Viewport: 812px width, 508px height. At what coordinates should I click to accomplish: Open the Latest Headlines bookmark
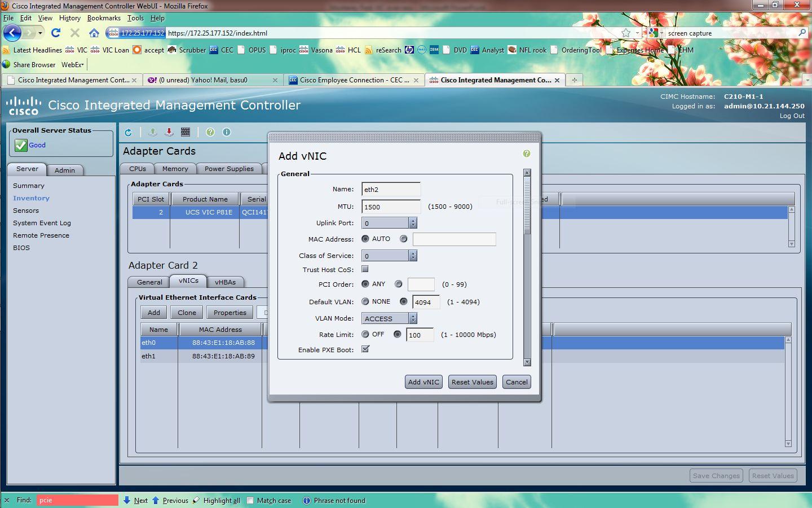coord(33,50)
